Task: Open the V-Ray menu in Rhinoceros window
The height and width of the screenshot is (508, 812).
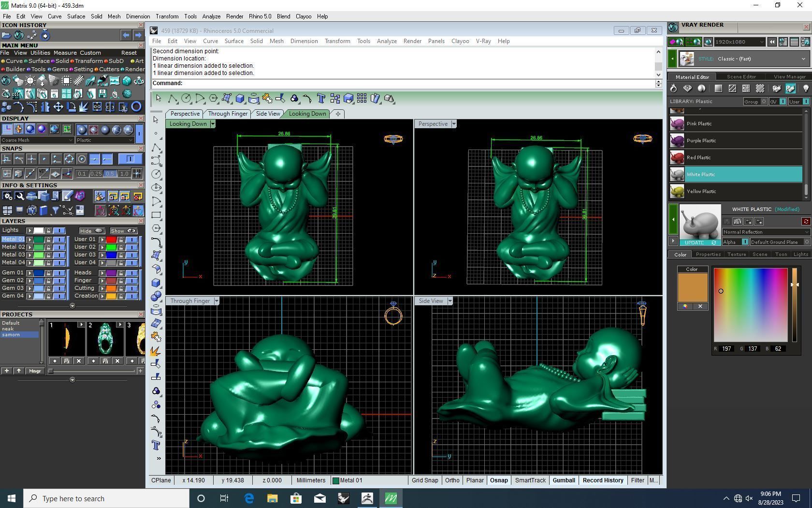Action: (x=483, y=41)
